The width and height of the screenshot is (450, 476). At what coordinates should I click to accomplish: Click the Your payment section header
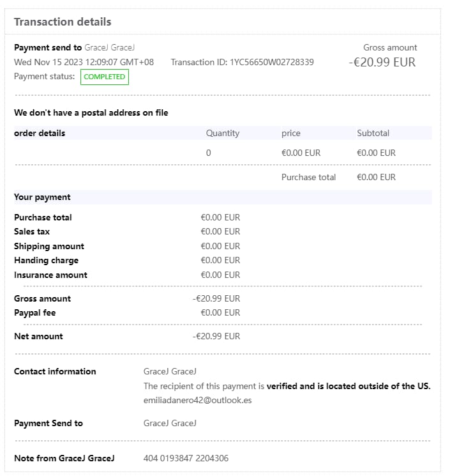click(42, 197)
